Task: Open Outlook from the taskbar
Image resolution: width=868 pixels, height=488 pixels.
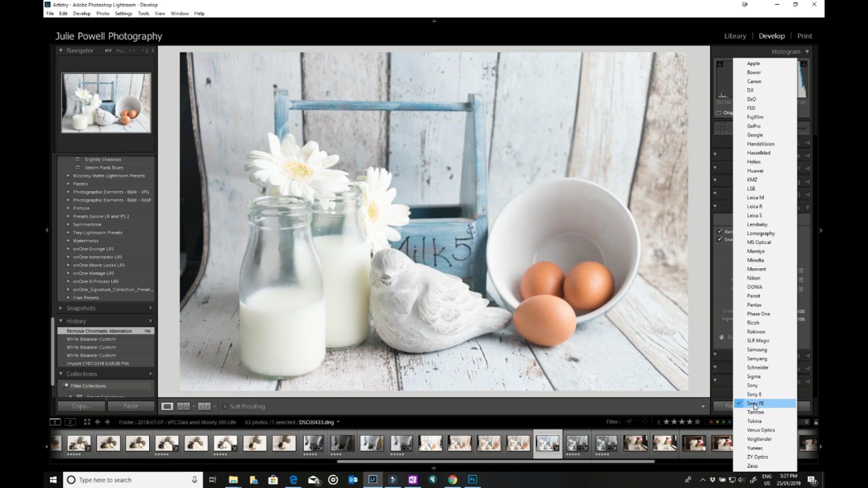Action: pos(353,480)
